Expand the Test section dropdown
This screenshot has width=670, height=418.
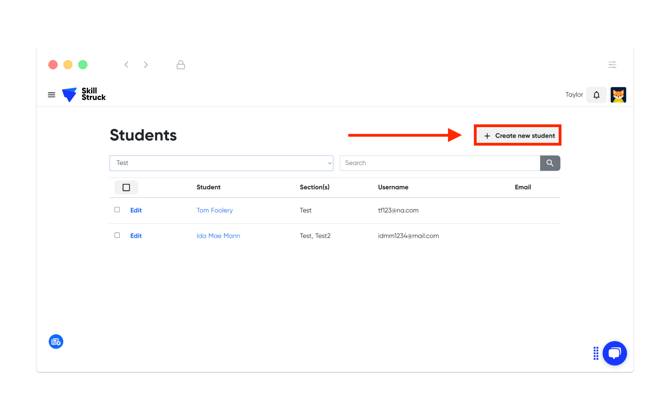pos(221,163)
